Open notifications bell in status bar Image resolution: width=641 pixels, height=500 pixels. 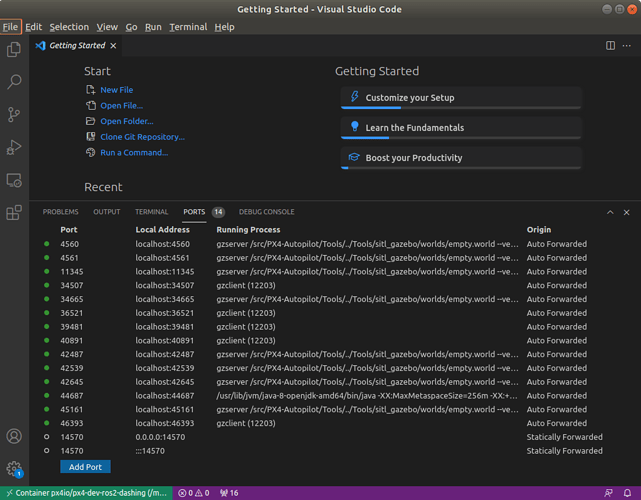(627, 493)
